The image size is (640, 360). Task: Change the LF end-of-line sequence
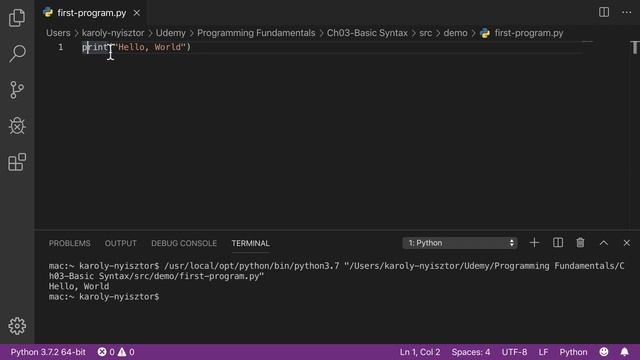543,352
